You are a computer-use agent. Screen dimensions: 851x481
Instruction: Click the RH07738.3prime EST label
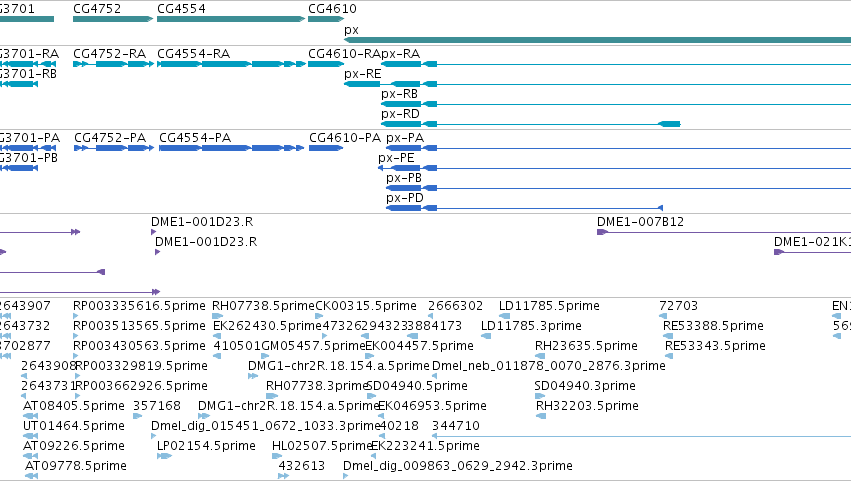(x=317, y=386)
